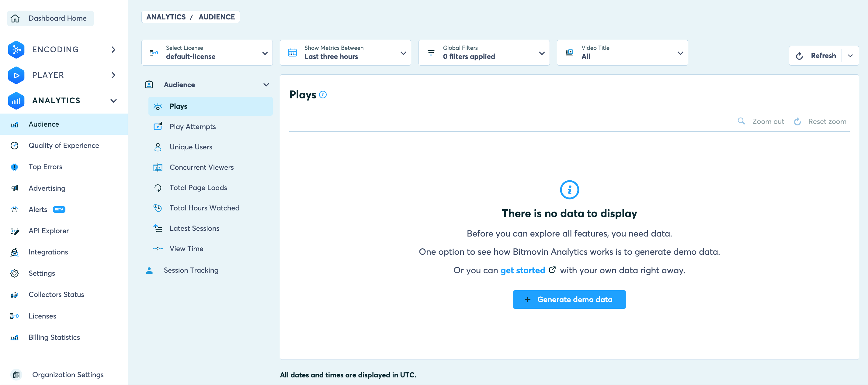Image resolution: width=868 pixels, height=385 pixels.
Task: Click the Encoding hexagon icon in sidebar
Action: click(16, 49)
